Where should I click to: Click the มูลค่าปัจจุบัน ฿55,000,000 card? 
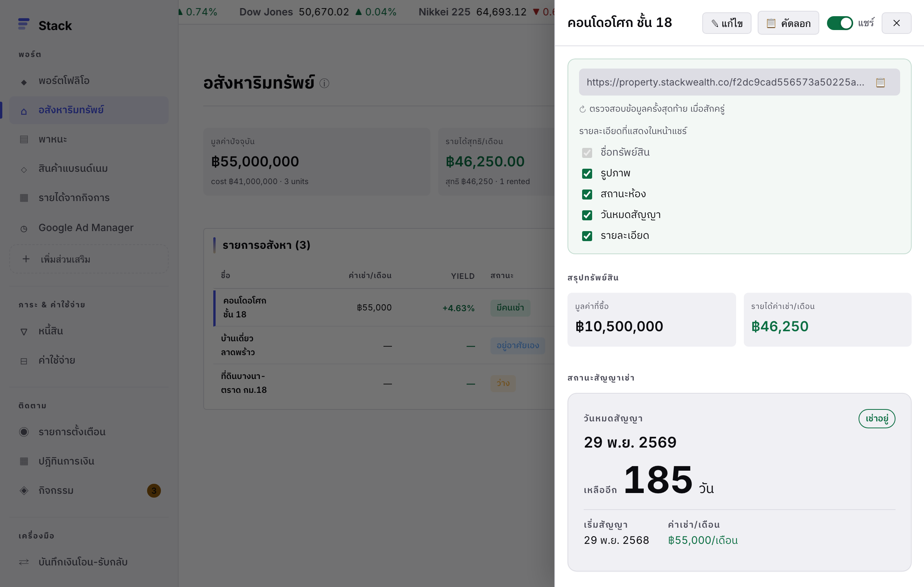[x=317, y=162]
